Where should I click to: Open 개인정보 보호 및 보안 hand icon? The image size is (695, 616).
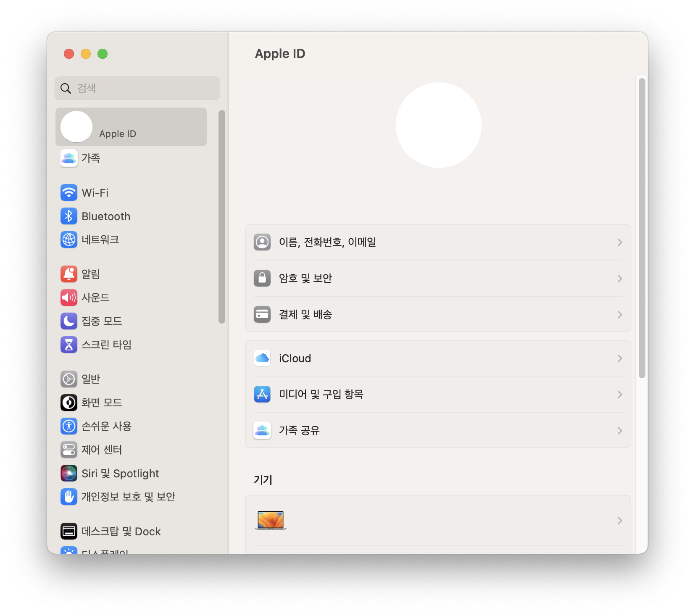tap(69, 497)
